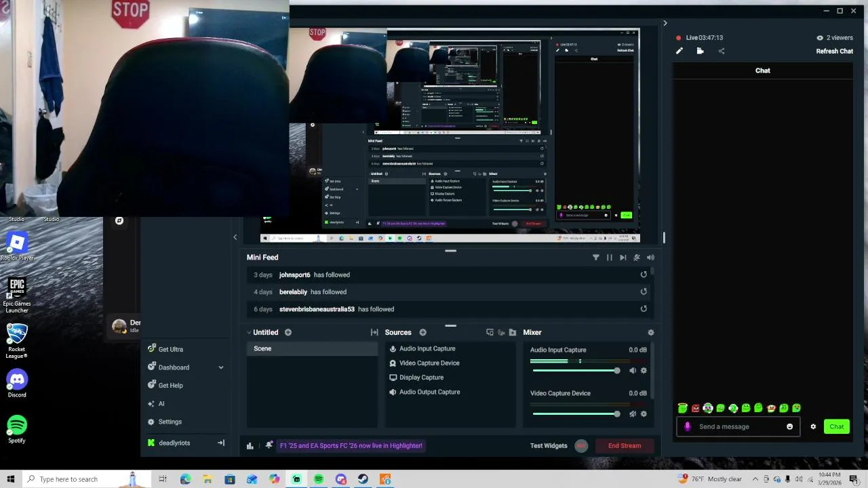This screenshot has width=868, height=488.
Task: Adjust the Video Capture Device volume slider
Action: 576,414
